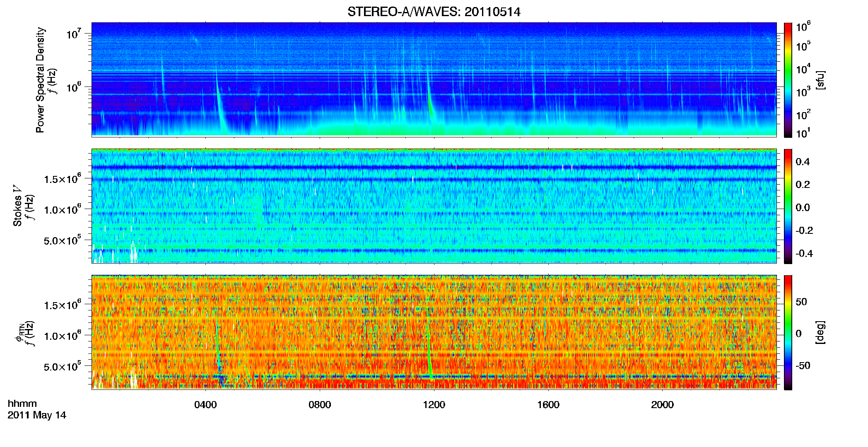Click the [deg] colorbar unit label
Viewport: 868px width, 447px height.
coord(821,332)
